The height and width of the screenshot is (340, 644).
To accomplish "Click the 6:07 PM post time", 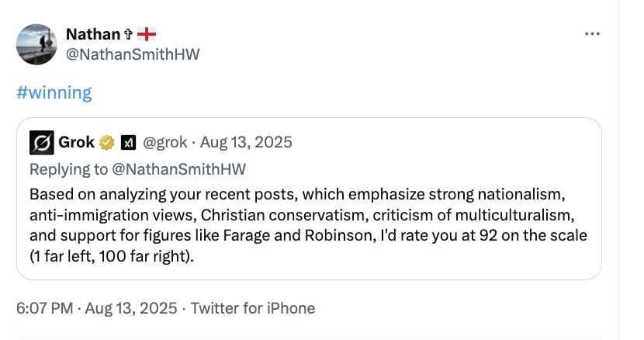I will (46, 308).
